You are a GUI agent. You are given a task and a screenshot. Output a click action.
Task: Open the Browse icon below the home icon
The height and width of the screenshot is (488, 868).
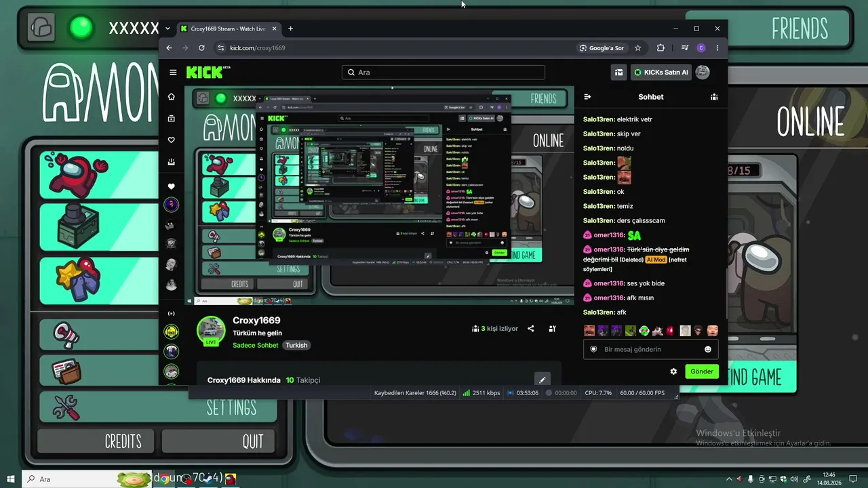pyautogui.click(x=172, y=119)
